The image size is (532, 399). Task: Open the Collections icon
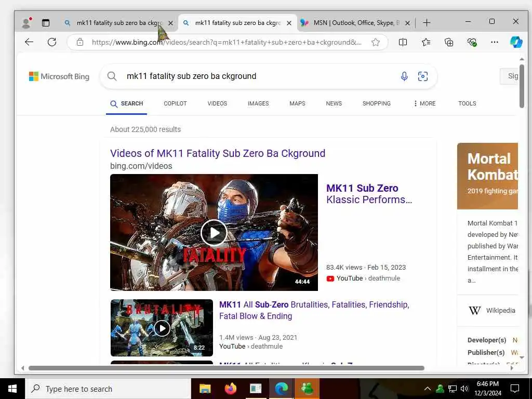coord(449,42)
